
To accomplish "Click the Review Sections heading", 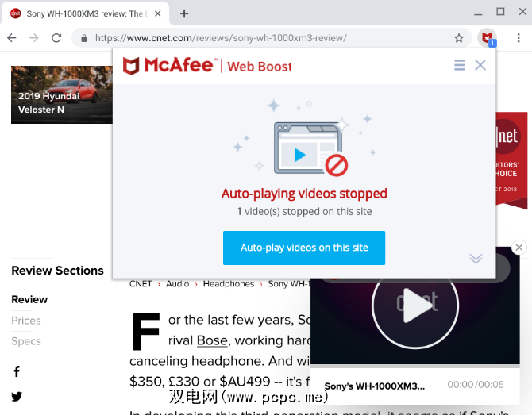I will point(57,271).
